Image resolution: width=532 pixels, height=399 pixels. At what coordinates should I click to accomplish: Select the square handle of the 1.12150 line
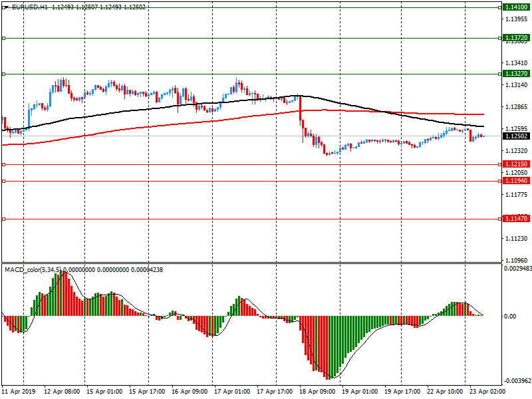click(3, 164)
